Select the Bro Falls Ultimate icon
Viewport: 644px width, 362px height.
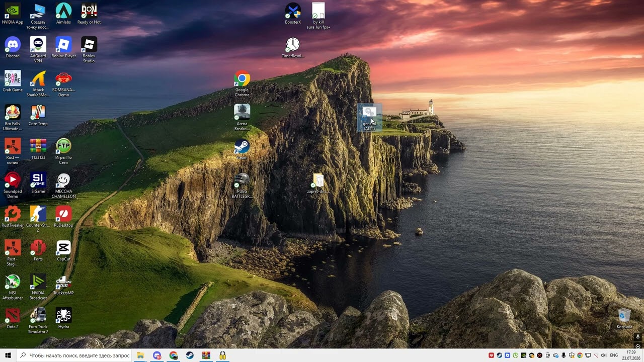(13, 117)
